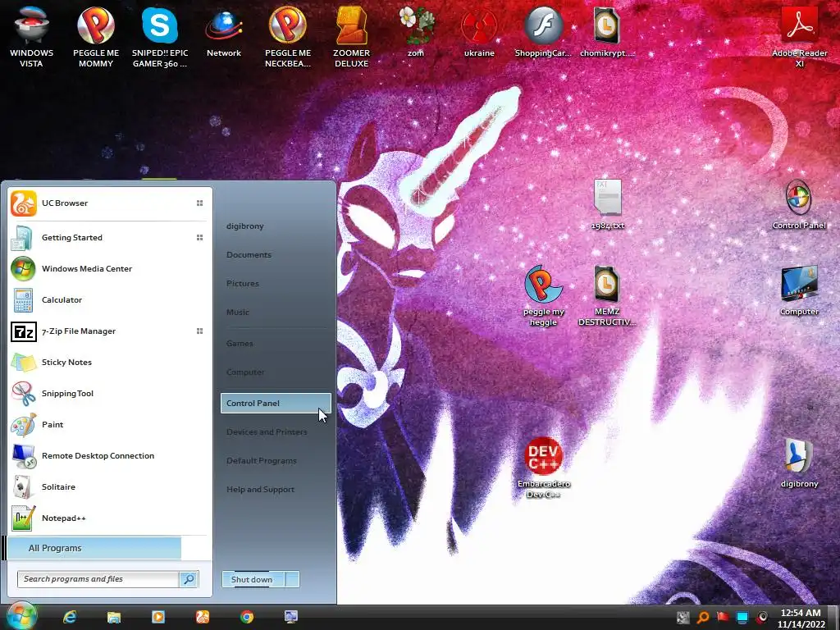Open Windows Explorer from taskbar

113,617
